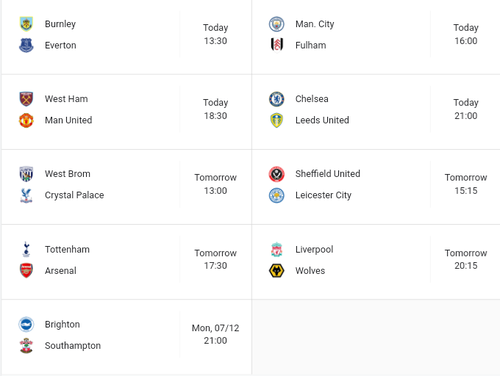Screen dimensions: 500x376
Task: Open the Crystal Palace team name
Action: tap(74, 195)
